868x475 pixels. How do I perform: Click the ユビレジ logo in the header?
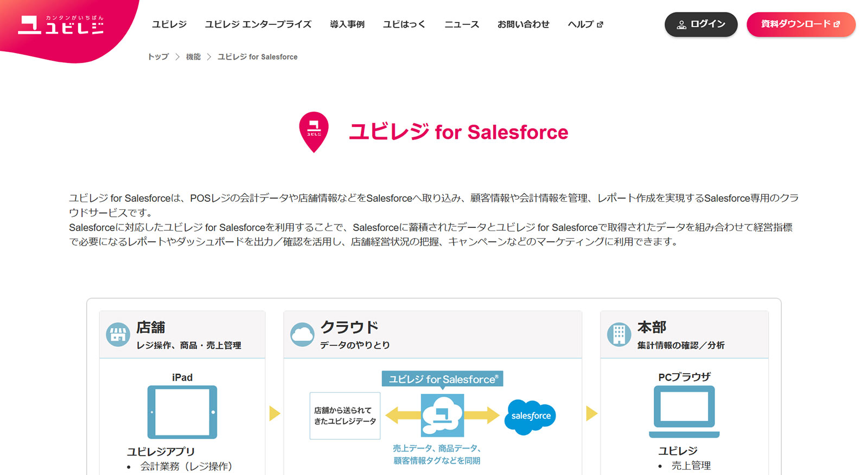tap(61, 25)
